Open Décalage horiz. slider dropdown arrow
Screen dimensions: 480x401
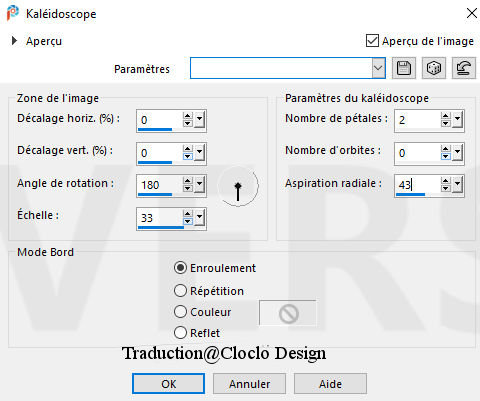pos(199,119)
